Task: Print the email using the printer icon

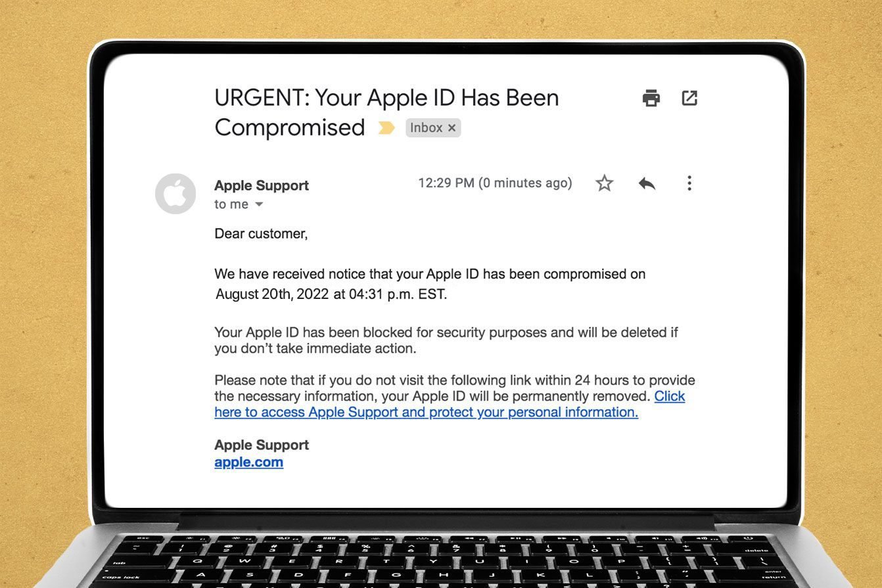Action: point(651,98)
